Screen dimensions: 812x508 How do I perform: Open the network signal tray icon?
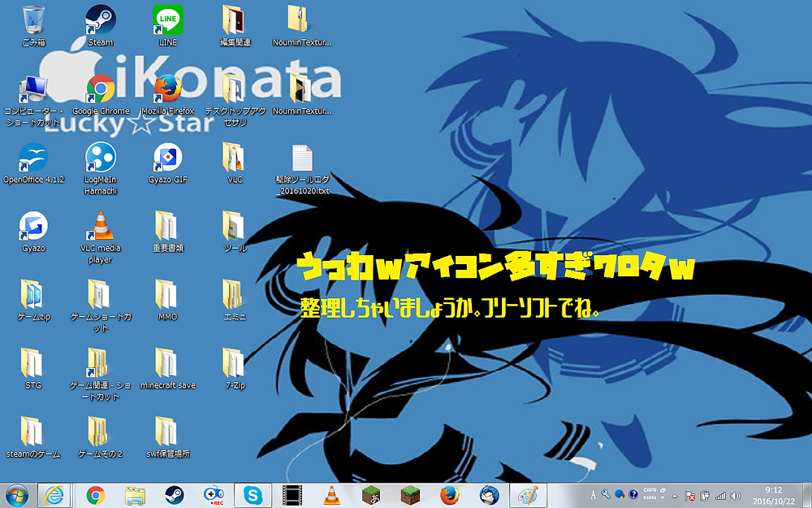pos(720,496)
